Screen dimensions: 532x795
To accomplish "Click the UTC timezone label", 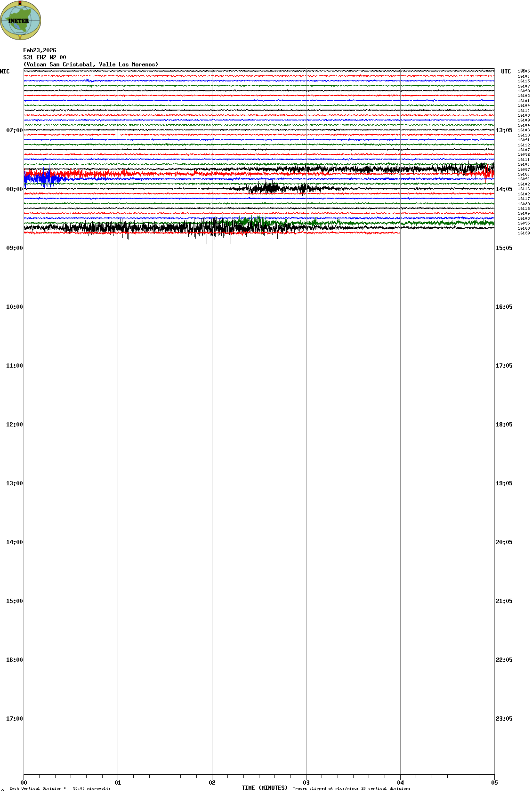I will (506, 72).
